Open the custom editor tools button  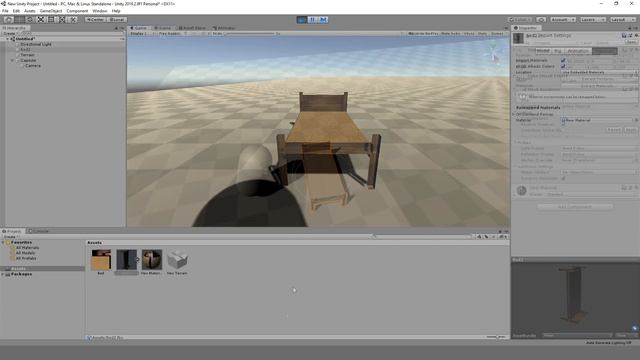pyautogui.click(x=73, y=20)
